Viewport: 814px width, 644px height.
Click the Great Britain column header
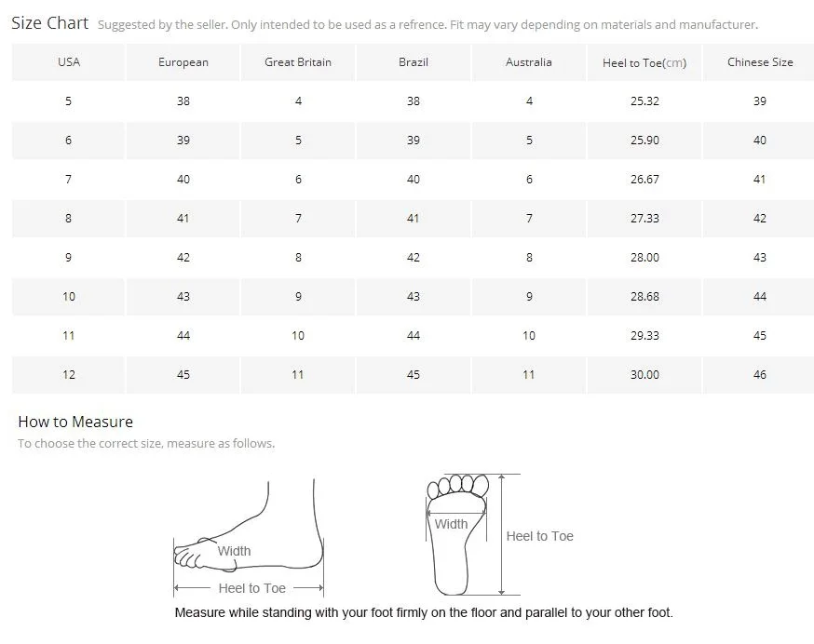pyautogui.click(x=298, y=62)
